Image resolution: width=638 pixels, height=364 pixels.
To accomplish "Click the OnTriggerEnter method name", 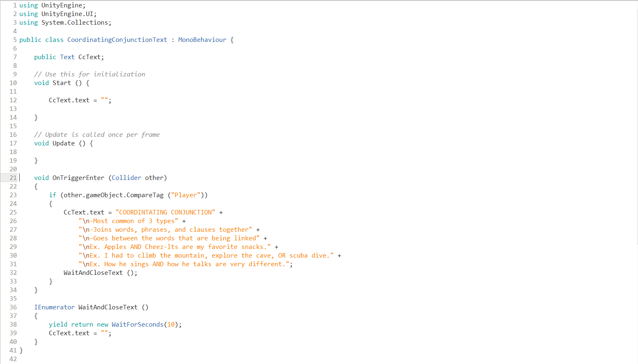I will pos(78,178).
